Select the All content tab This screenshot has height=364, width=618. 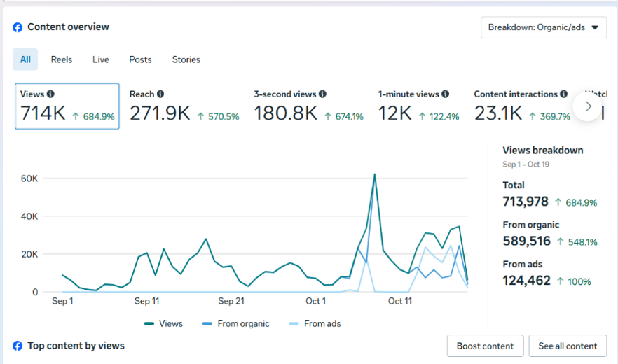coord(25,59)
